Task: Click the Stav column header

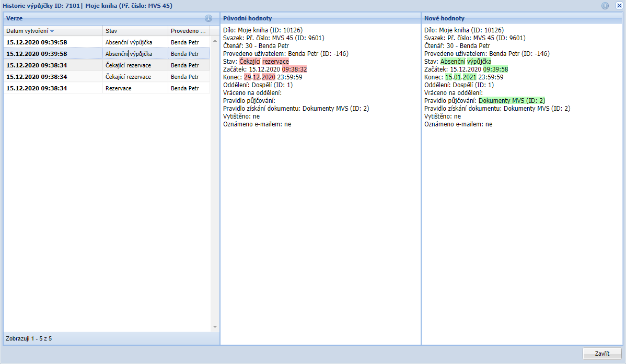Action: [134, 31]
